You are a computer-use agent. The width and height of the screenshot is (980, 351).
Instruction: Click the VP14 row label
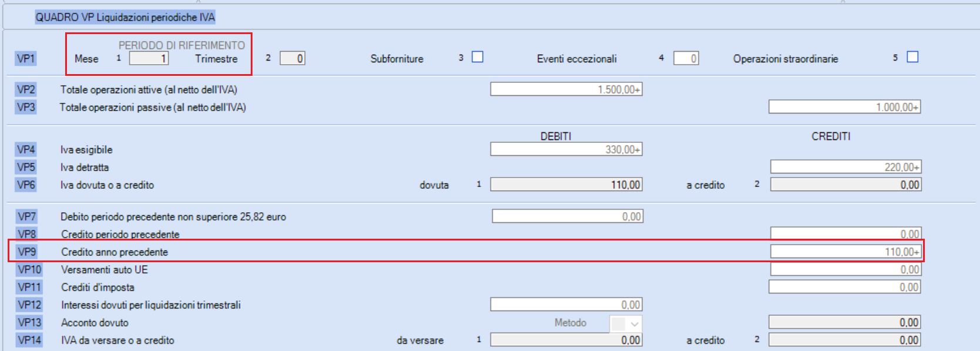(x=29, y=340)
